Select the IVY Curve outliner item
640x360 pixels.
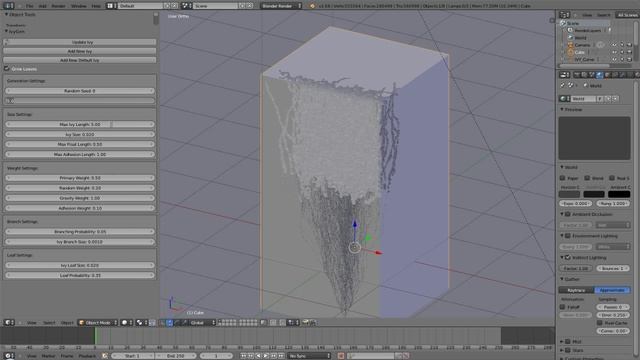(584, 60)
